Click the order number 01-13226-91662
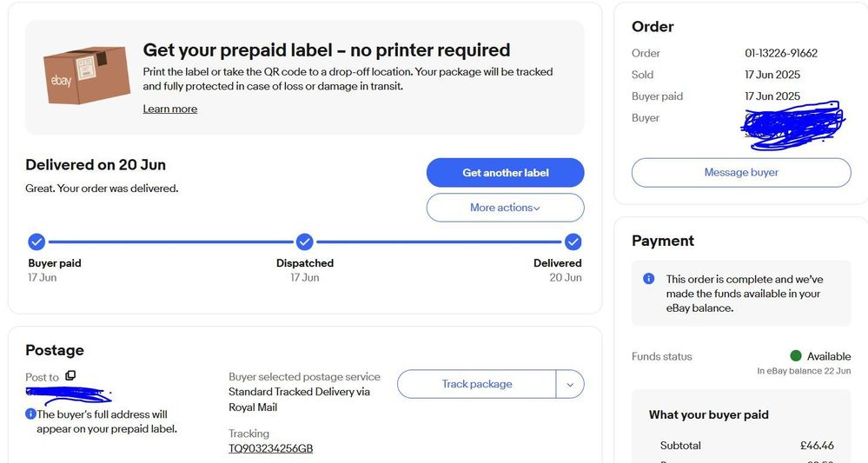The width and height of the screenshot is (868, 463). (x=781, y=53)
